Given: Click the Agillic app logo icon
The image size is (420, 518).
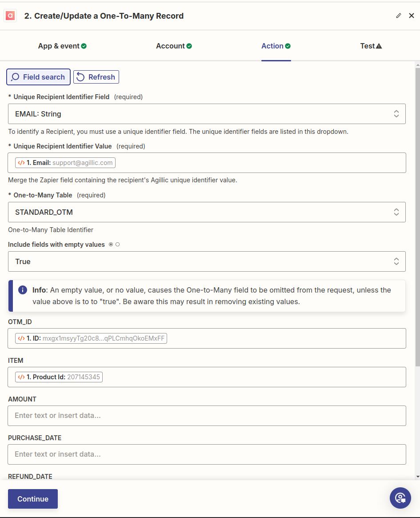Looking at the screenshot, I should (x=10, y=16).
